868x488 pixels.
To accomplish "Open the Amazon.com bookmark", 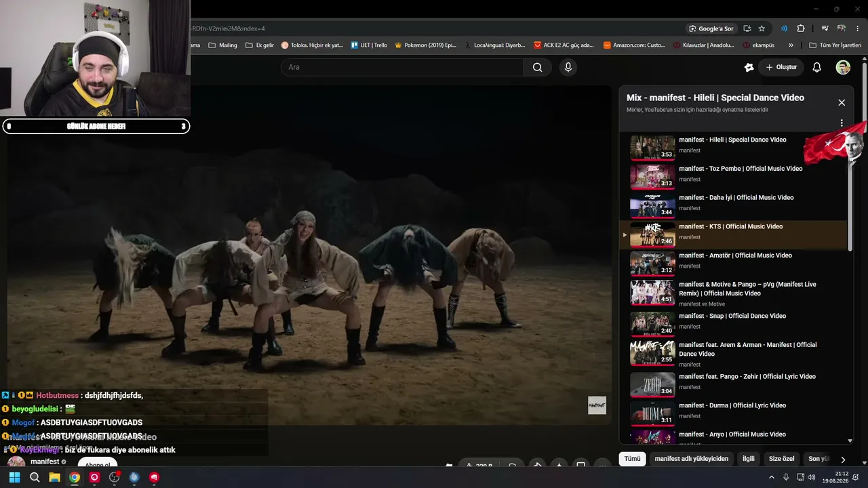I will tap(634, 45).
